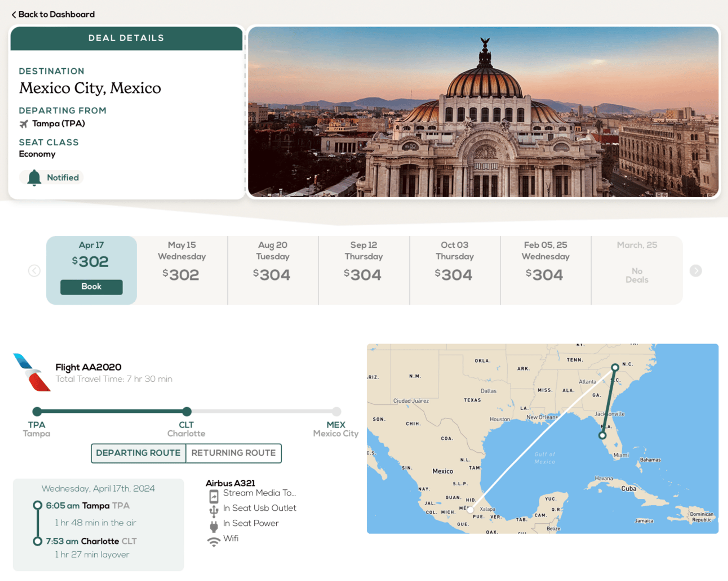Click the In Seat USB Outlet icon
728x581 pixels.
(214, 511)
